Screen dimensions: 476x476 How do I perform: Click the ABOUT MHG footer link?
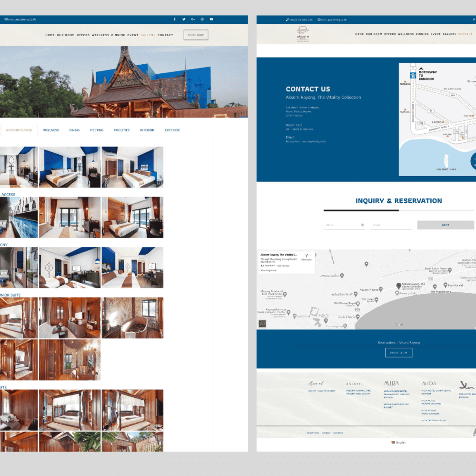tap(313, 433)
